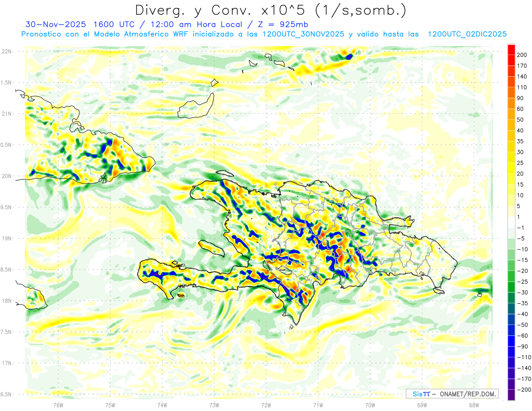
Task: Click the 21N latitude label
Action: pos(6,114)
